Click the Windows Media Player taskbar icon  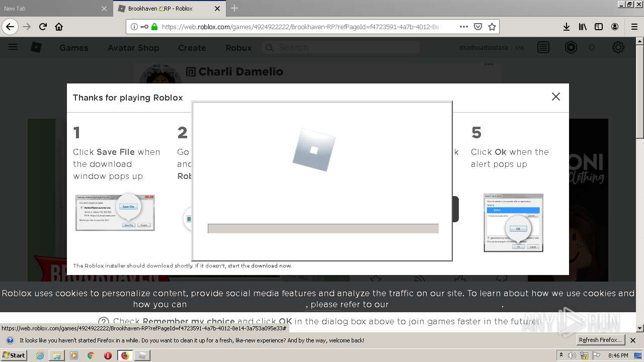(x=74, y=355)
